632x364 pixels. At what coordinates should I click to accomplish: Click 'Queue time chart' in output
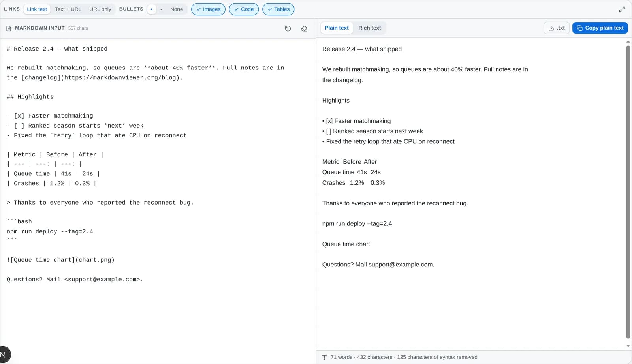[346, 244]
